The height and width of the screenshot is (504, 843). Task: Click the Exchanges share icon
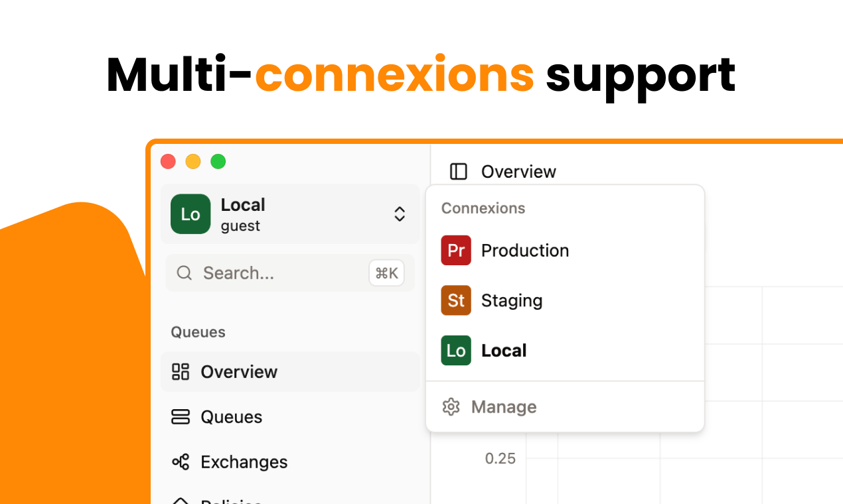(181, 462)
